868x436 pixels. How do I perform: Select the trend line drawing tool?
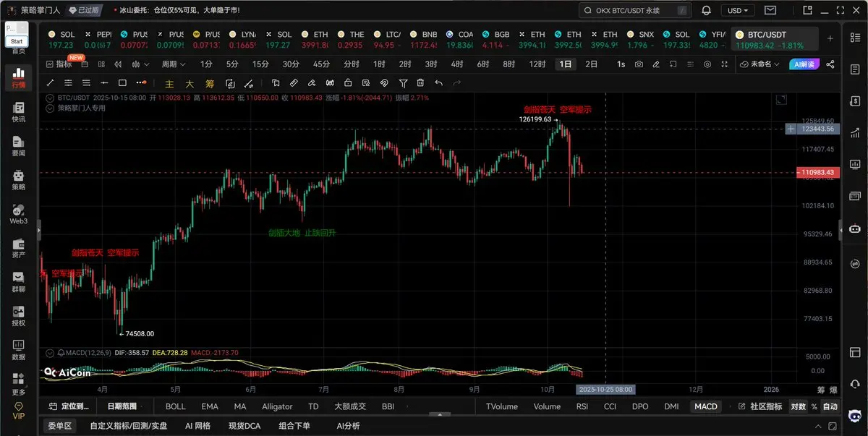[x=51, y=82]
